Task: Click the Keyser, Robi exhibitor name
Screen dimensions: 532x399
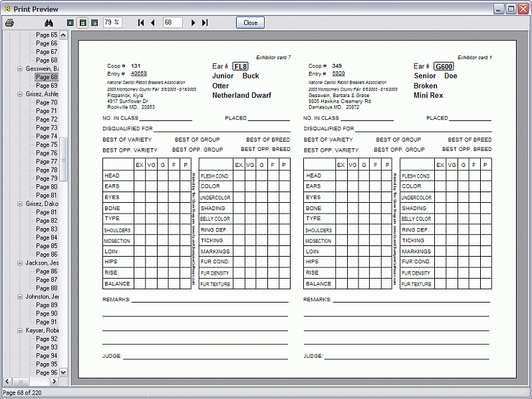Action: pos(42,330)
